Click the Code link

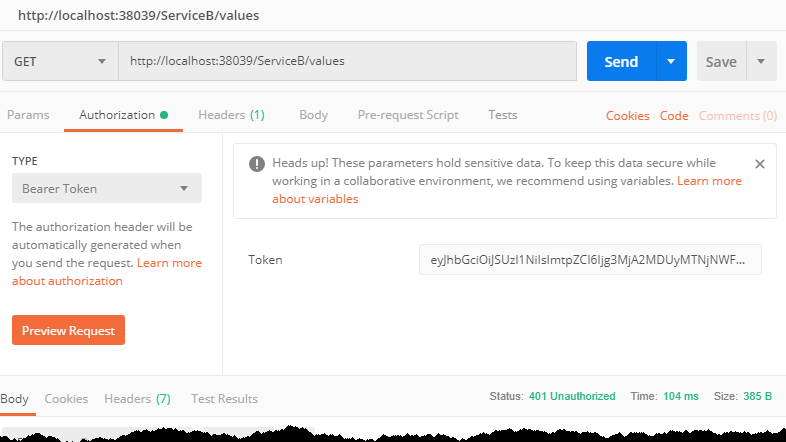674,116
